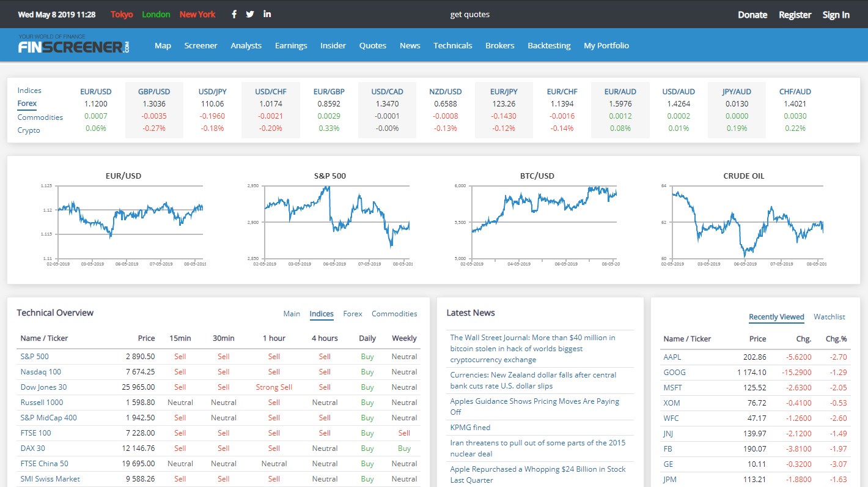
Task: Open the KPMG fined headline
Action: (470, 428)
